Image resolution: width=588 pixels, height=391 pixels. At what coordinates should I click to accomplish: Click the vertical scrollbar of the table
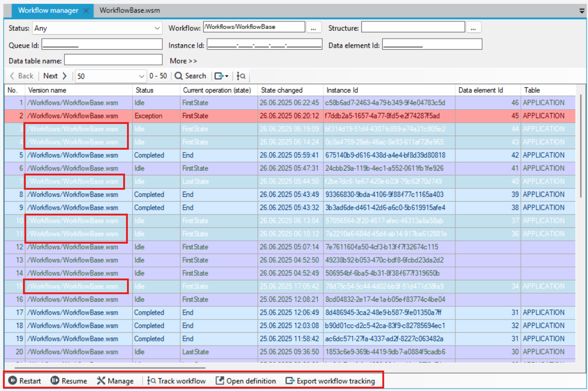pyautogui.click(x=581, y=145)
